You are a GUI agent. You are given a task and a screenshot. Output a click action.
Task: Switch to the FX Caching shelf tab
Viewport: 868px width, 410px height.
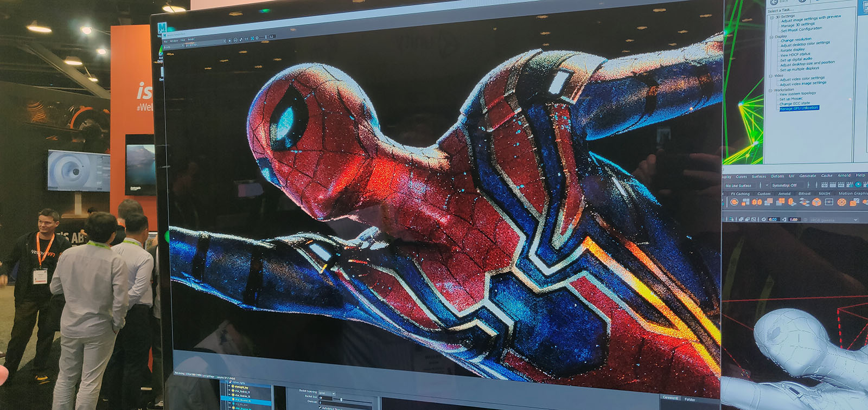741,194
